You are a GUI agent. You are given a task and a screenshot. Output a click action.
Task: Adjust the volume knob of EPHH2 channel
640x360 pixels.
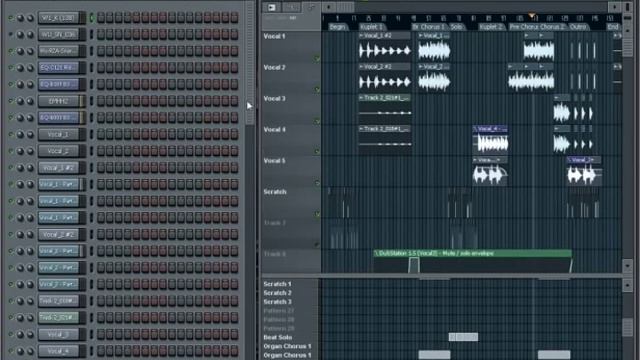click(30, 101)
